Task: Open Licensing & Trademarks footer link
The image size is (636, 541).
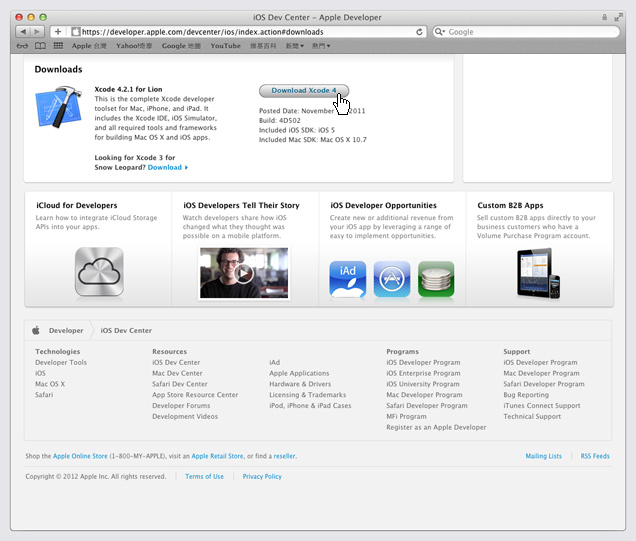Action: click(x=308, y=395)
